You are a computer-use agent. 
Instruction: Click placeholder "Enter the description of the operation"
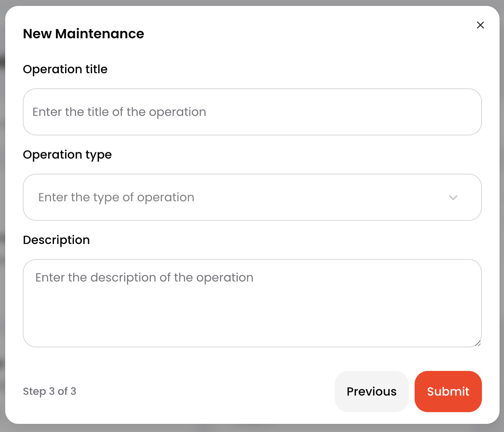144,277
